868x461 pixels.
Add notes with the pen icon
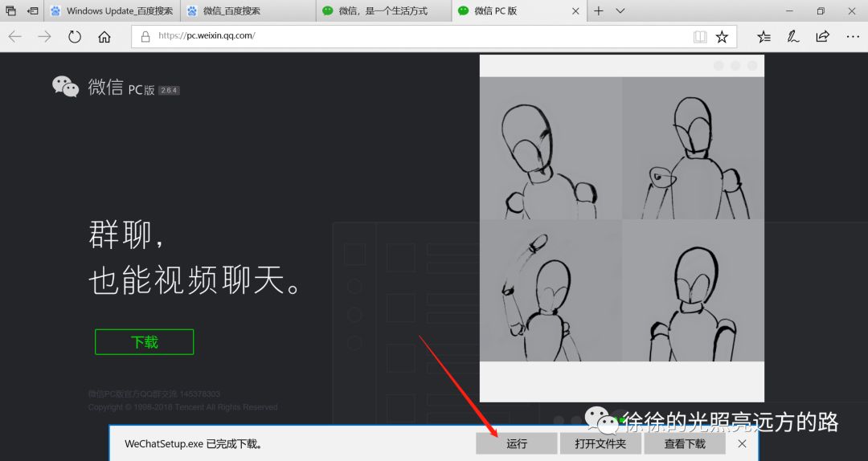[x=792, y=36]
